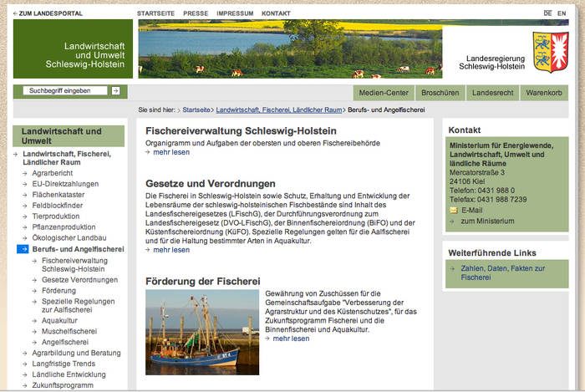Open the Medien-Center tab
Screen dimensions: 585x392
point(383,93)
